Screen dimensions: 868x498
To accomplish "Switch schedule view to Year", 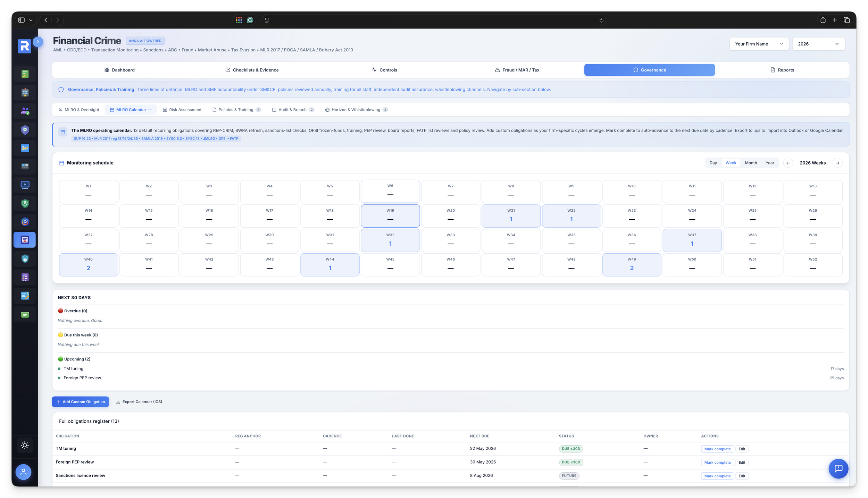I will click(x=769, y=163).
